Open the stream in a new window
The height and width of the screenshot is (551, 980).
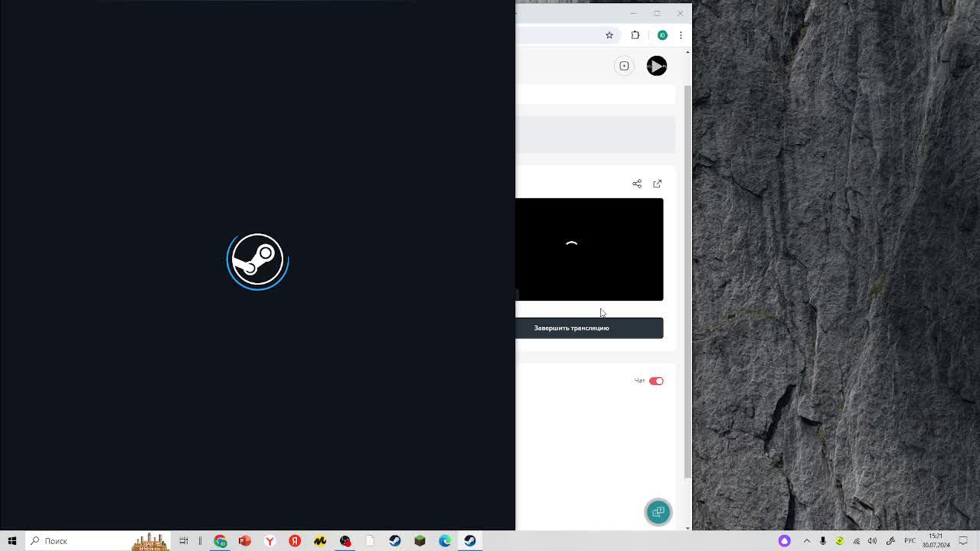point(657,184)
